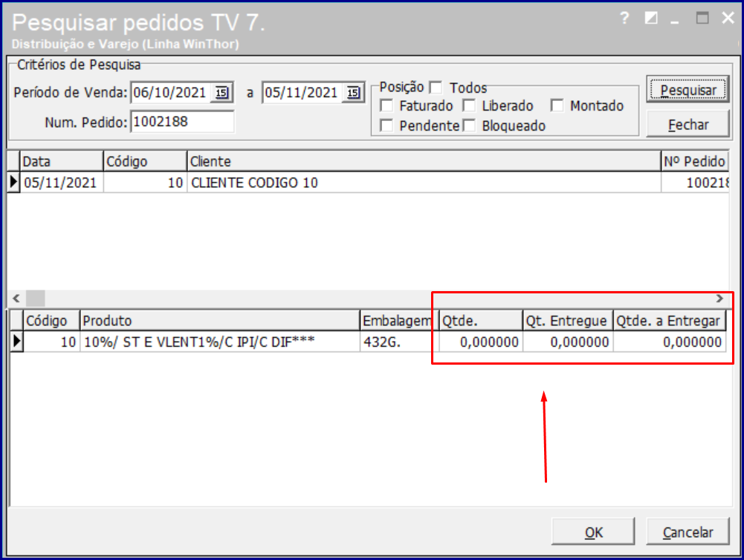Viewport: 744px width, 560px height.
Task: Click the Produto column header
Action: coord(220,321)
